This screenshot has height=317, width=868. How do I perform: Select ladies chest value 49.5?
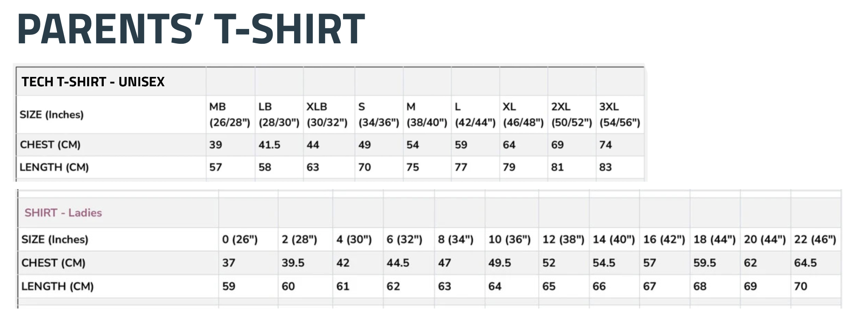499,263
